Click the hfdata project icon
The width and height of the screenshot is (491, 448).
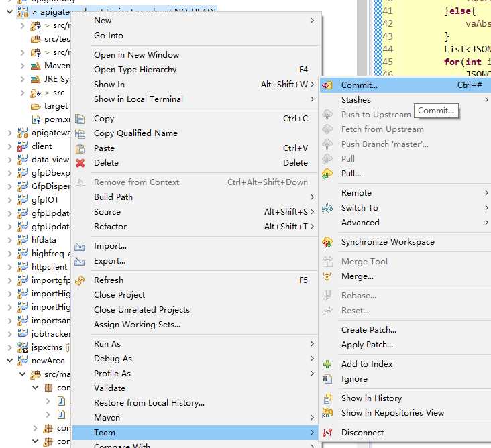point(23,240)
